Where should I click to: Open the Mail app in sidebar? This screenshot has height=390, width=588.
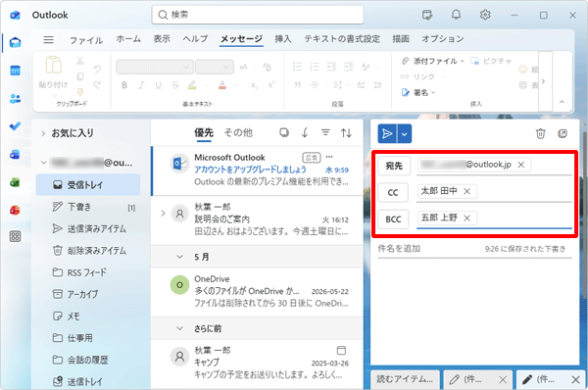pyautogui.click(x=15, y=43)
